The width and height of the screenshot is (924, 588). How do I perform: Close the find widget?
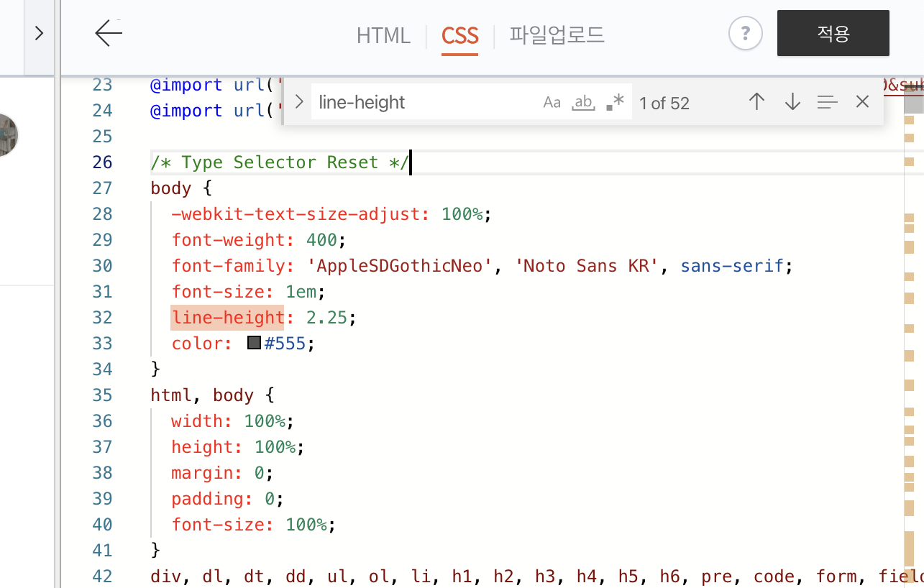pyautogui.click(x=861, y=101)
